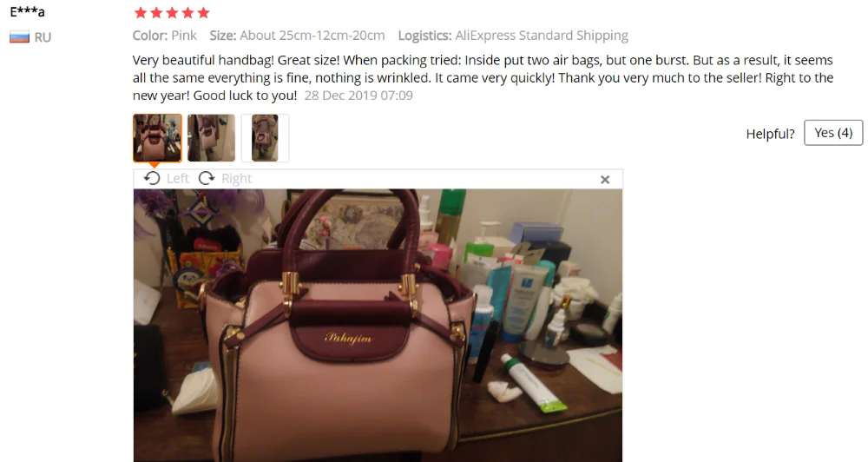Click the AliExpress Standard Shipping logistics text
Screen dimensions: 868x462
pyautogui.click(x=542, y=36)
